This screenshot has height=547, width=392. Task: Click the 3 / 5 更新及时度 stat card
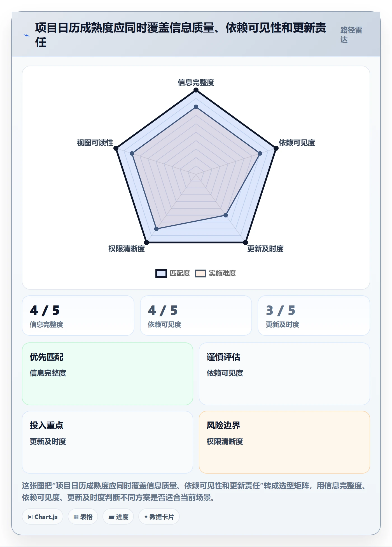click(x=314, y=316)
